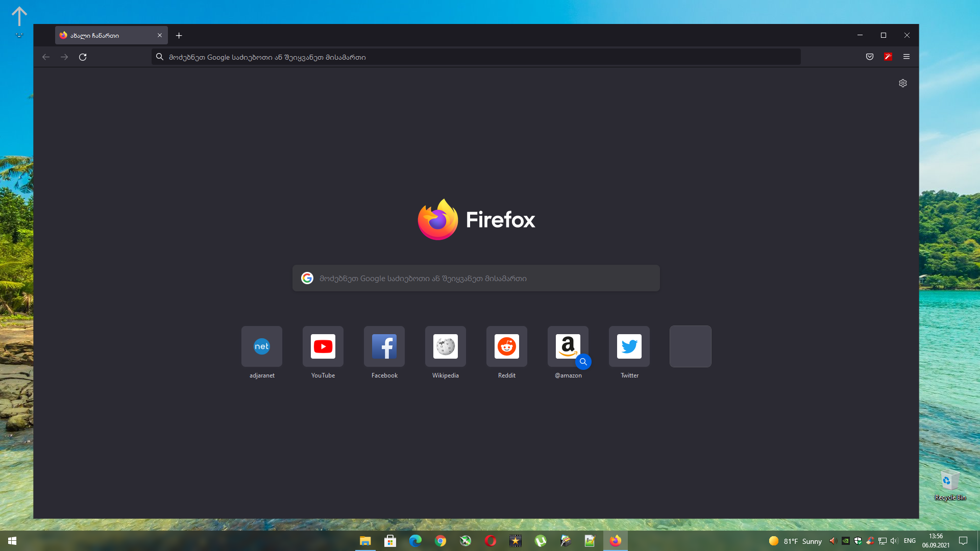Click the empty shortcut tile placeholder
The image size is (980, 551).
pos(691,347)
